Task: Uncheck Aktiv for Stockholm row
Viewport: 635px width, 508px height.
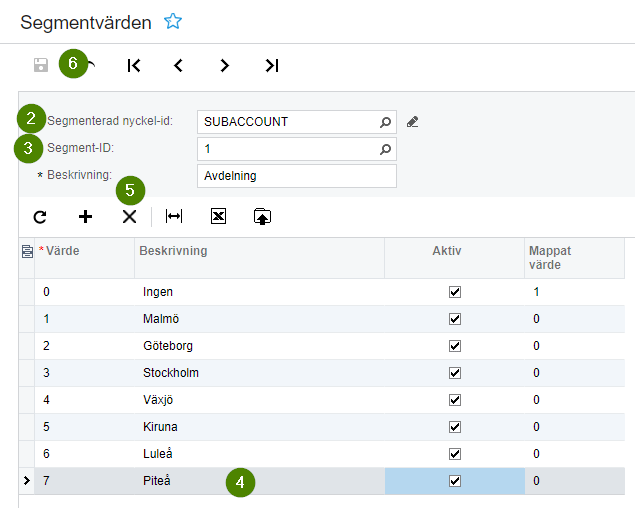Action: [x=455, y=373]
